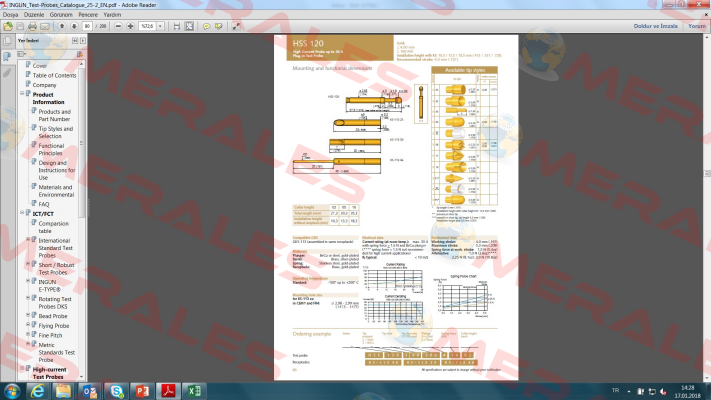Open the Yorum comment pane
Viewport: 711px width, 400px height.
click(696, 26)
